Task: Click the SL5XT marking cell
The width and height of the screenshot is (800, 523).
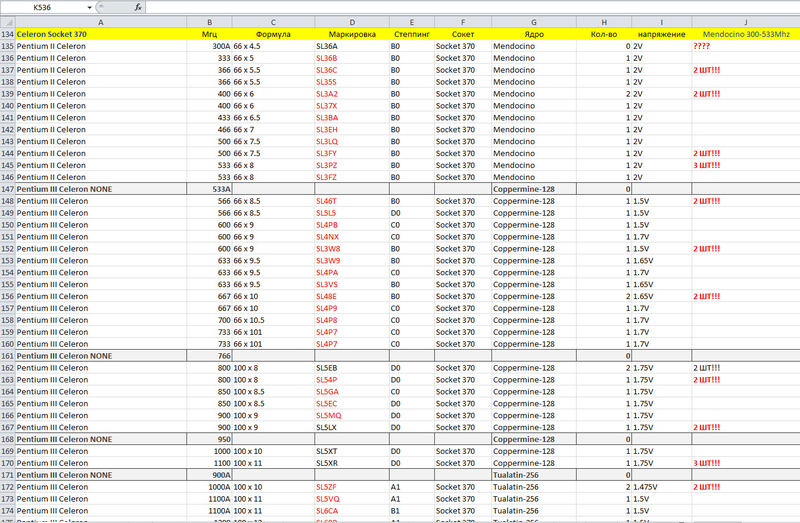Action: pos(352,452)
